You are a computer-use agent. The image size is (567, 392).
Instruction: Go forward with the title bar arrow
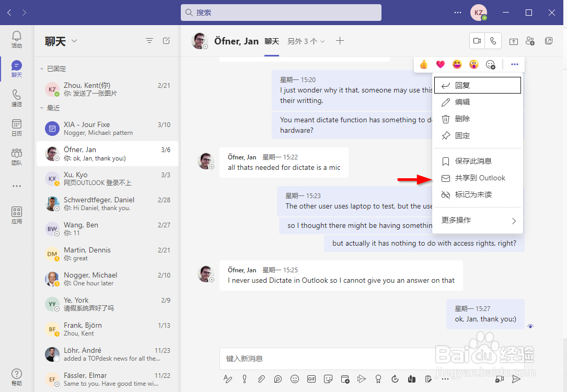24,13
